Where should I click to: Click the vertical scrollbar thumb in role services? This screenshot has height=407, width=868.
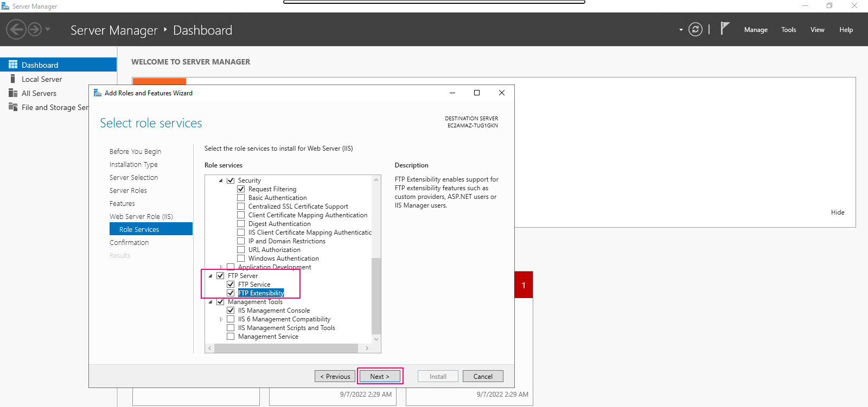coord(376,295)
